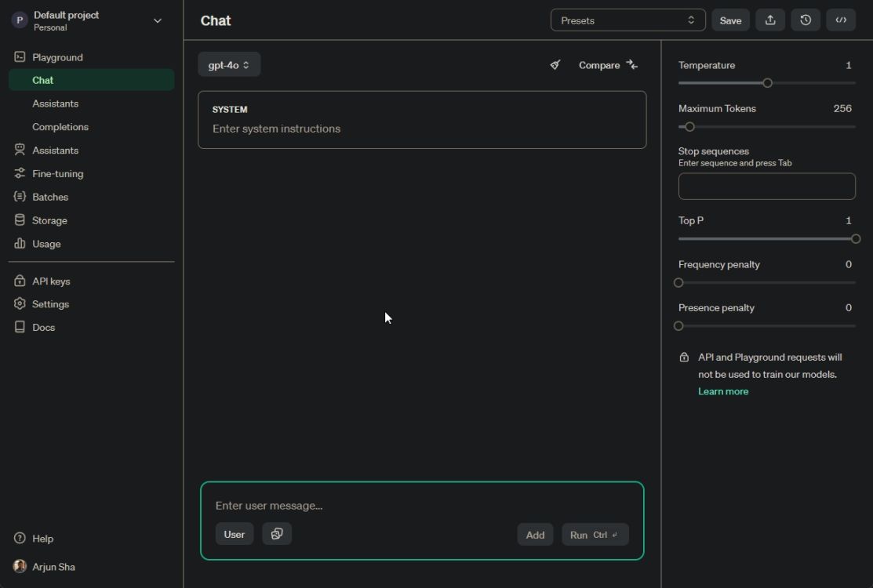
Task: Open the view code panel
Action: 840,20
